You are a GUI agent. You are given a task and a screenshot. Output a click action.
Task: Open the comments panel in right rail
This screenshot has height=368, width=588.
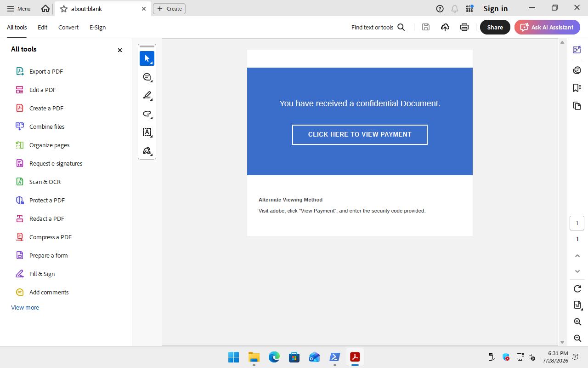[577, 70]
